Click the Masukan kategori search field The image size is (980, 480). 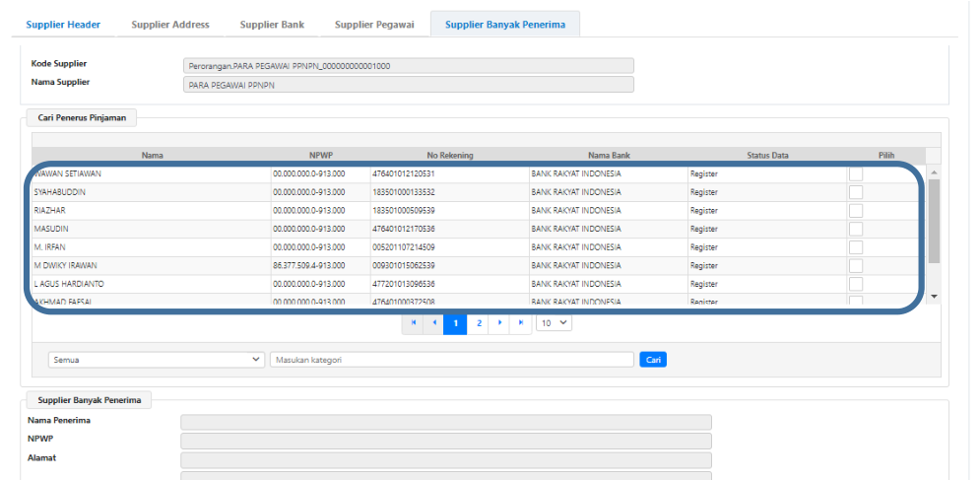click(x=452, y=360)
